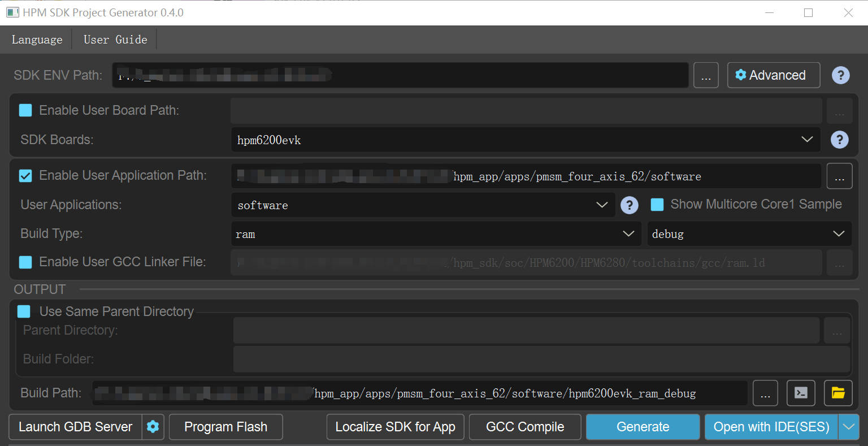Click the Generate button
Image resolution: width=868 pixels, height=446 pixels.
pos(643,427)
